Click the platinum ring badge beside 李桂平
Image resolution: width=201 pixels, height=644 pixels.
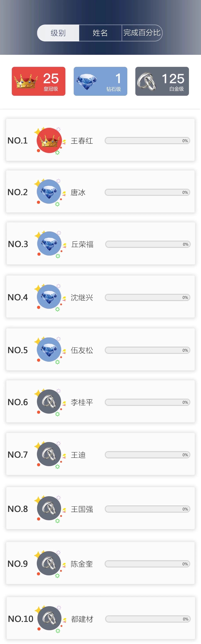[x=49, y=402]
